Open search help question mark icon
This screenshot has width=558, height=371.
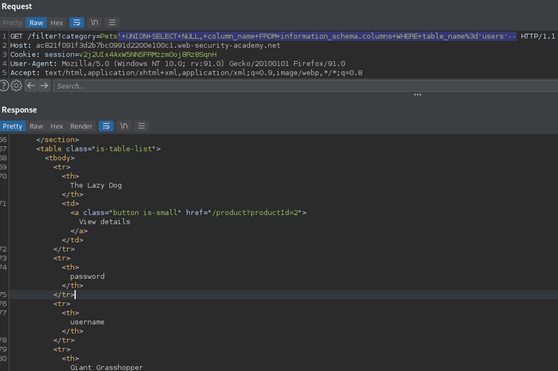point(4,86)
